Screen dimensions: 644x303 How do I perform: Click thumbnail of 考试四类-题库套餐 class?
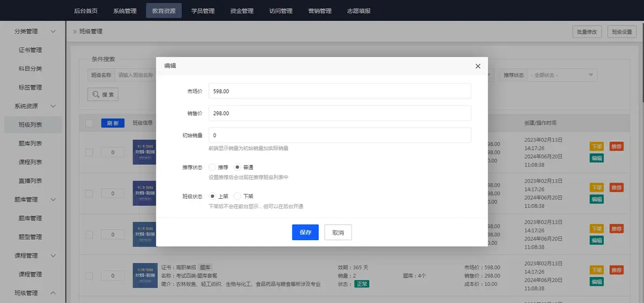click(x=145, y=275)
